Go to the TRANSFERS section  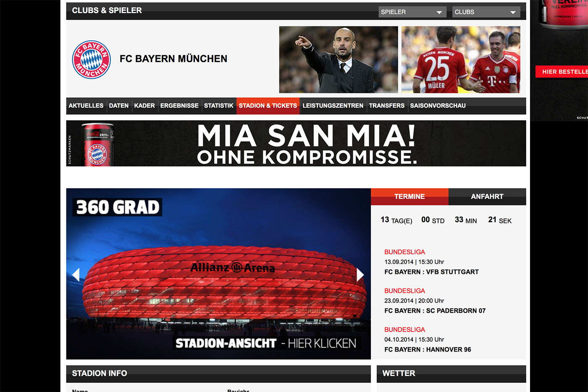tap(387, 106)
